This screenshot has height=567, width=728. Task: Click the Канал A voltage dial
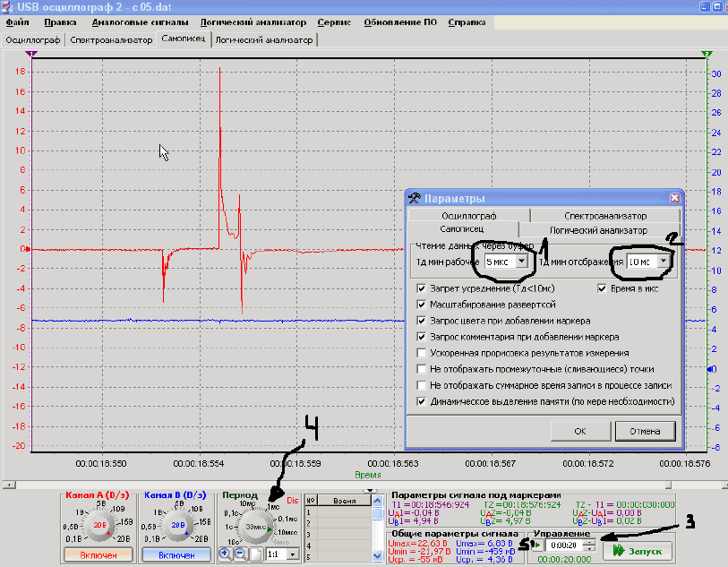point(99,525)
